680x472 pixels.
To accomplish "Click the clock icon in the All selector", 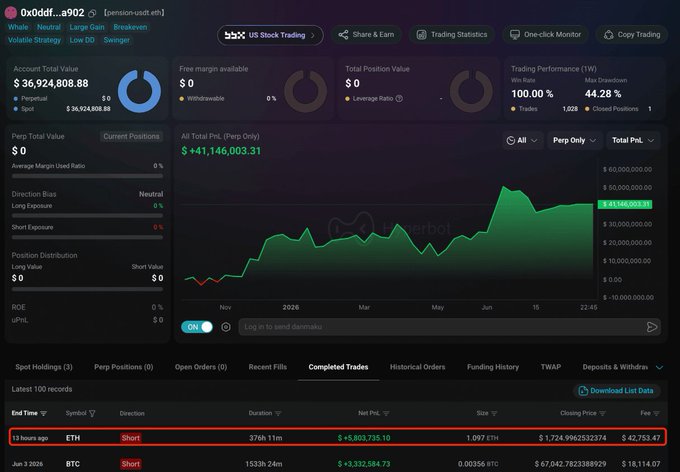I will pyautogui.click(x=511, y=140).
